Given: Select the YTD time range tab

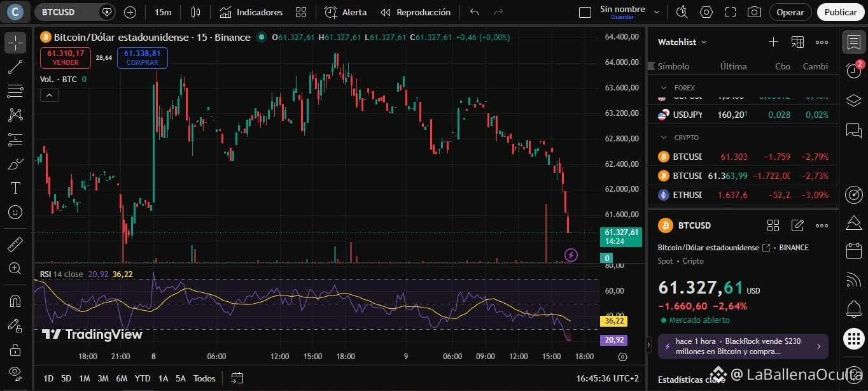Looking at the screenshot, I should (143, 378).
